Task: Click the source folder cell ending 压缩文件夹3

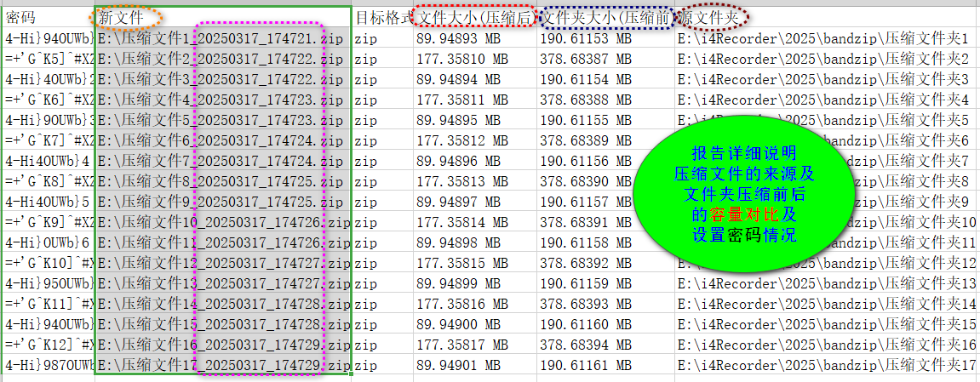Action: tap(828, 79)
